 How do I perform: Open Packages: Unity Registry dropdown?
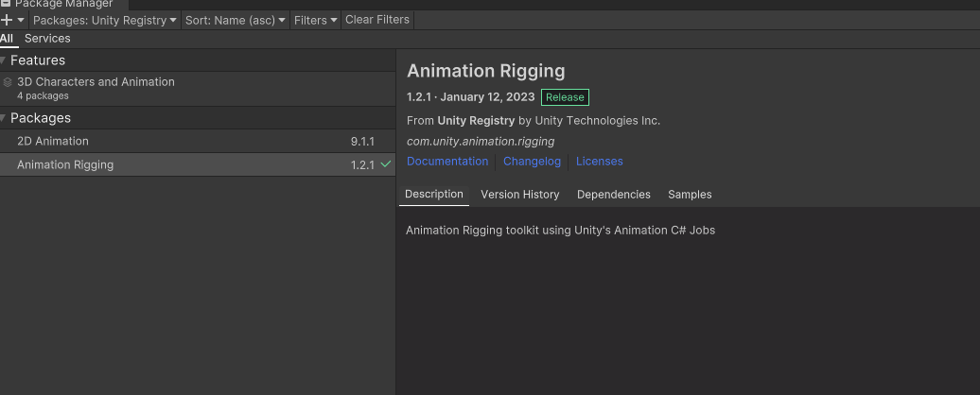104,20
